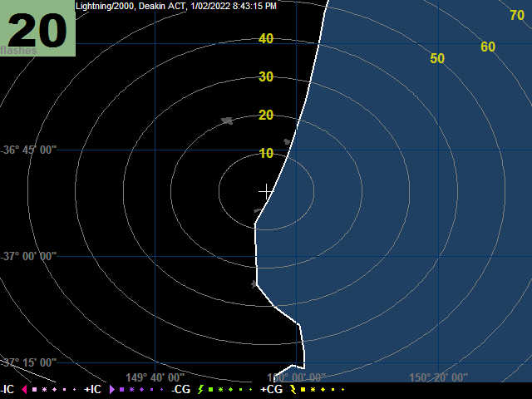Click the Lightning/2000 Deakin ACT title text

[176, 6]
